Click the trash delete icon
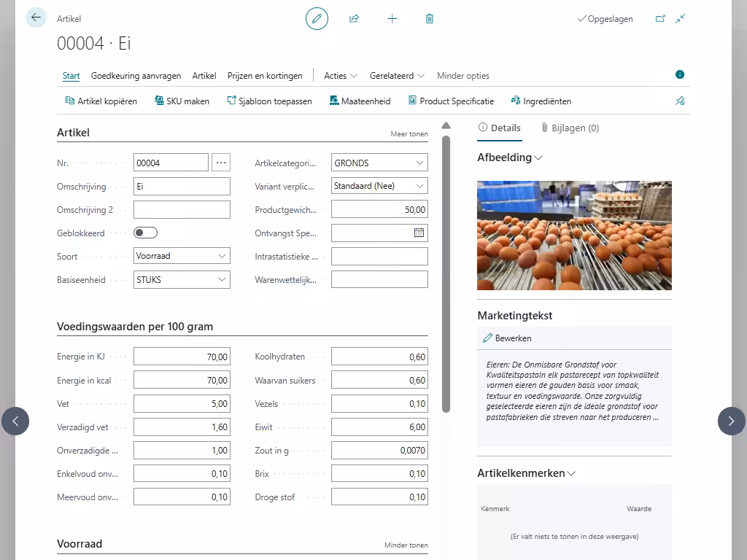Viewport: 747px width, 560px height. [x=430, y=19]
